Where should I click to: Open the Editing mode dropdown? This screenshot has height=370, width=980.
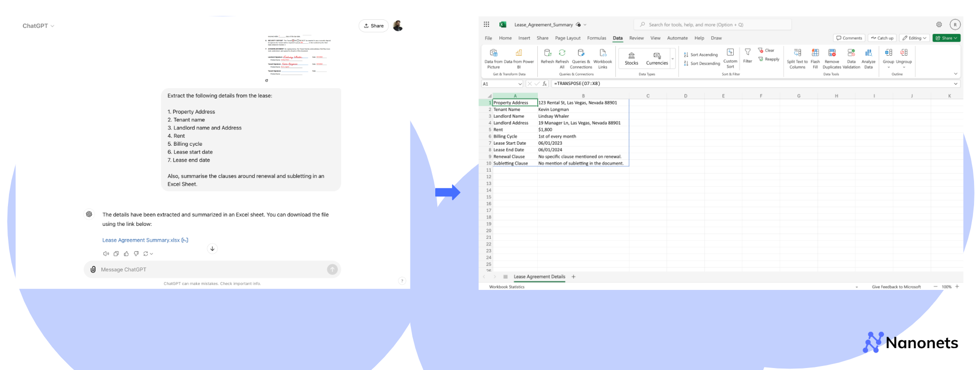(x=914, y=38)
